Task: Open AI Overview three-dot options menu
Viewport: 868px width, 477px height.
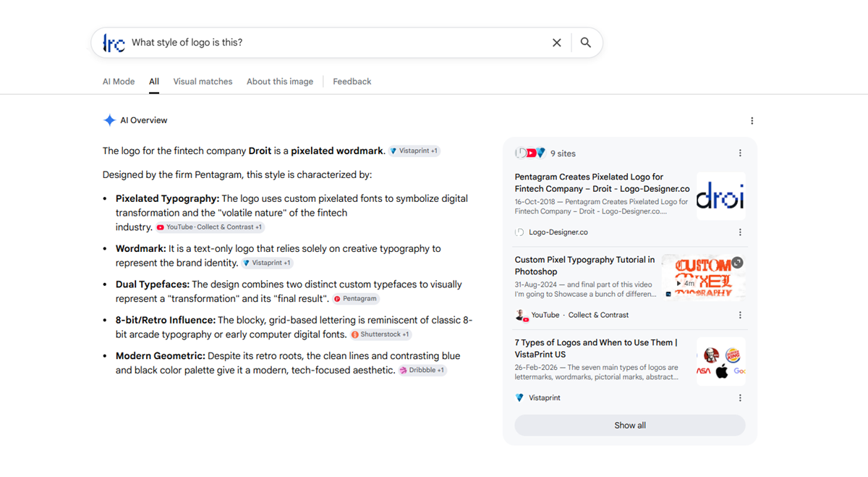Action: click(x=752, y=121)
